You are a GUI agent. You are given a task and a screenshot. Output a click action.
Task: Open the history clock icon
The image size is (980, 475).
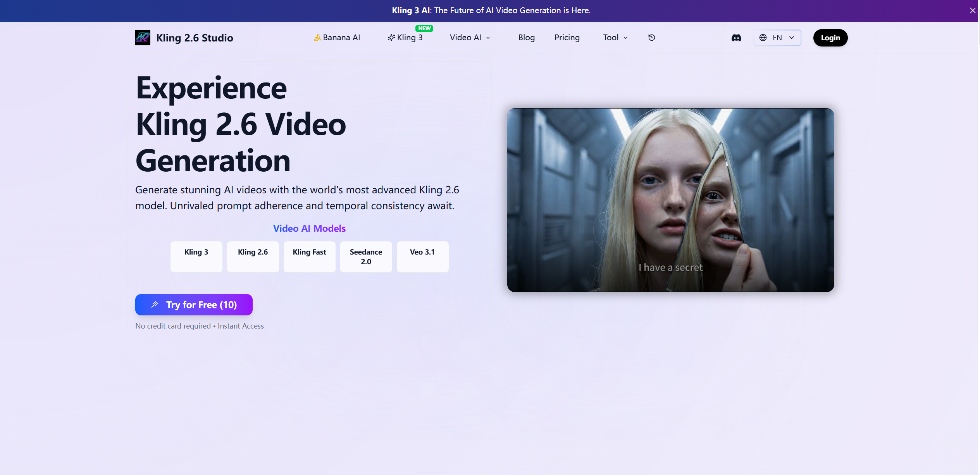pos(652,38)
